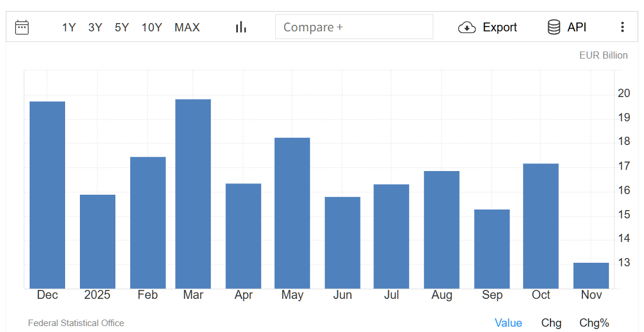Click the November bar in chart

pos(591,275)
